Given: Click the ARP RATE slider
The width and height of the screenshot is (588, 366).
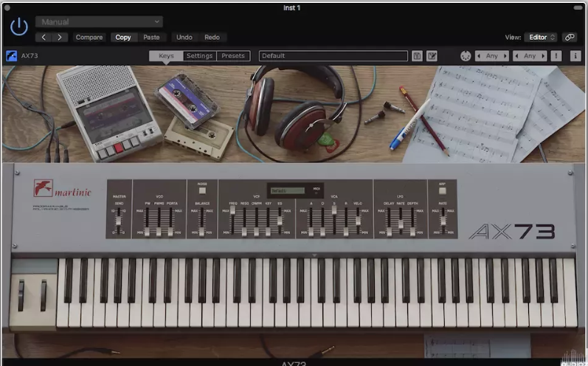Looking at the screenshot, I should (x=443, y=221).
